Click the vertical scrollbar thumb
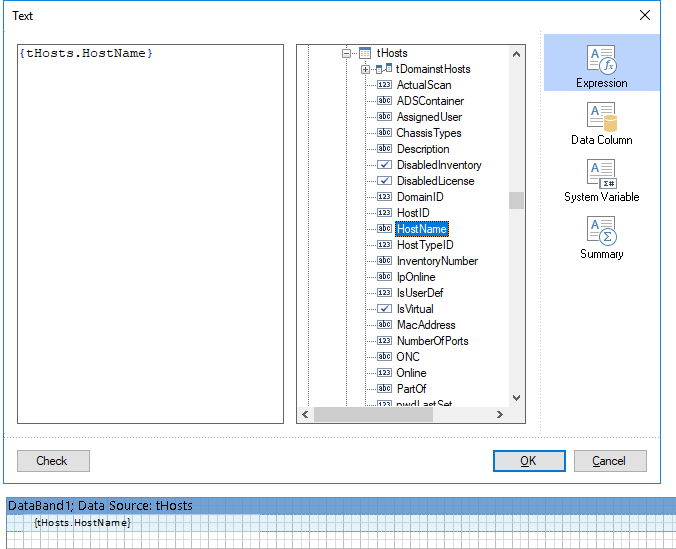This screenshot has height=549, width=676. click(516, 201)
